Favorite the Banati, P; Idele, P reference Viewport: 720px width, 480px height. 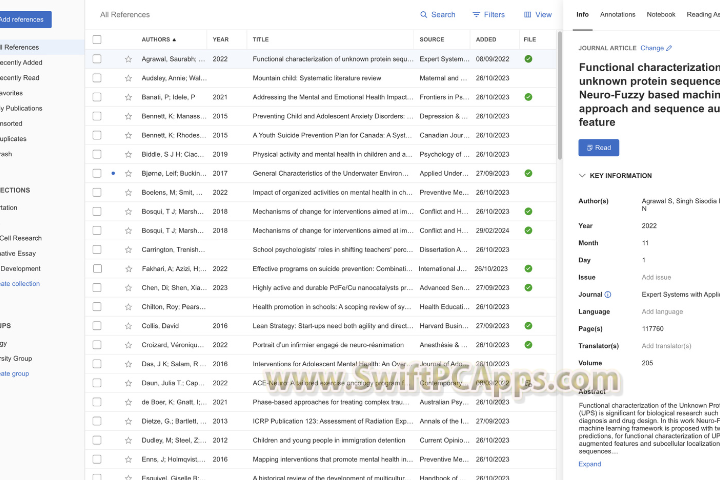coord(129,97)
